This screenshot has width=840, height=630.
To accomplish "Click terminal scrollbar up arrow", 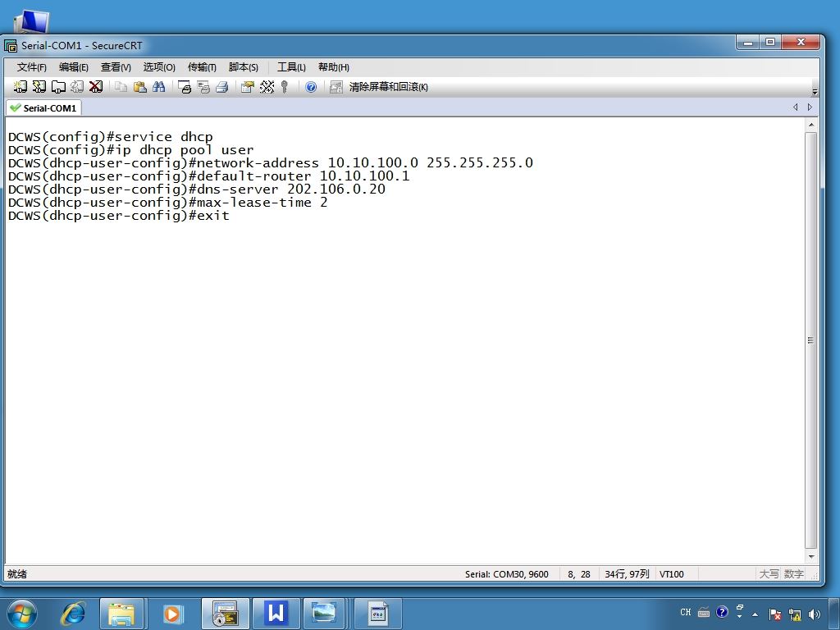I will tap(811, 125).
